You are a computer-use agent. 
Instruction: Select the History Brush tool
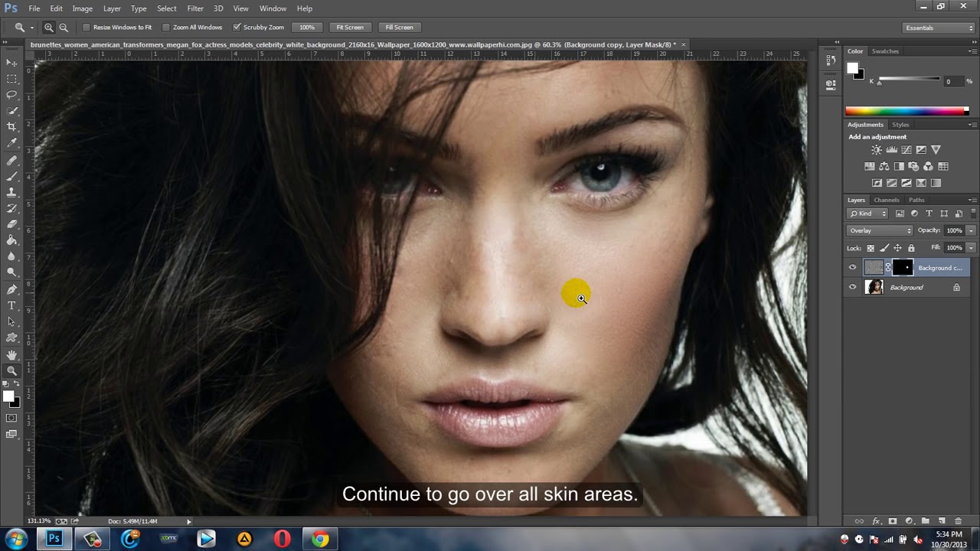click(11, 209)
